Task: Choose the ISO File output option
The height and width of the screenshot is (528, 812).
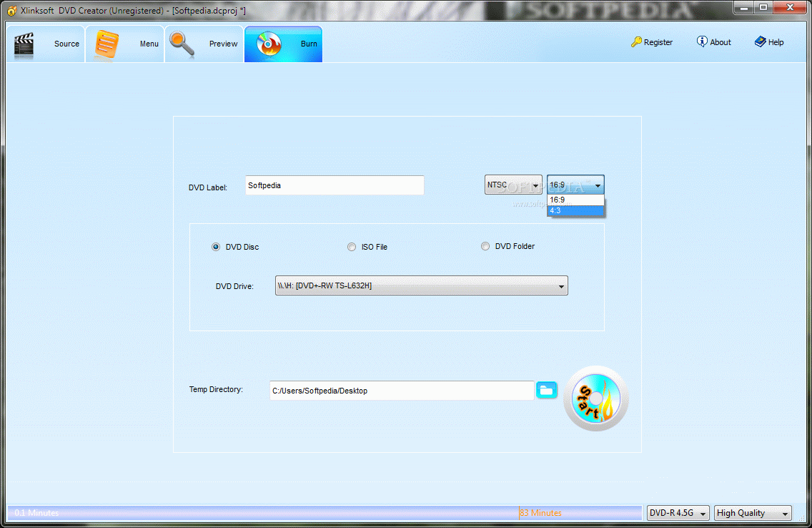Action: coord(352,247)
